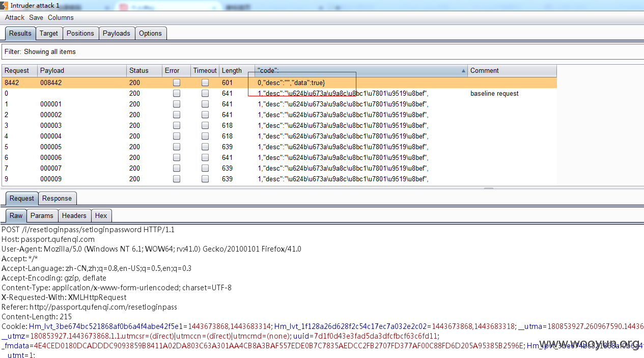This screenshot has height=358, width=644.
Task: Click the baseline request comment cell
Action: pyautogui.click(x=494, y=93)
